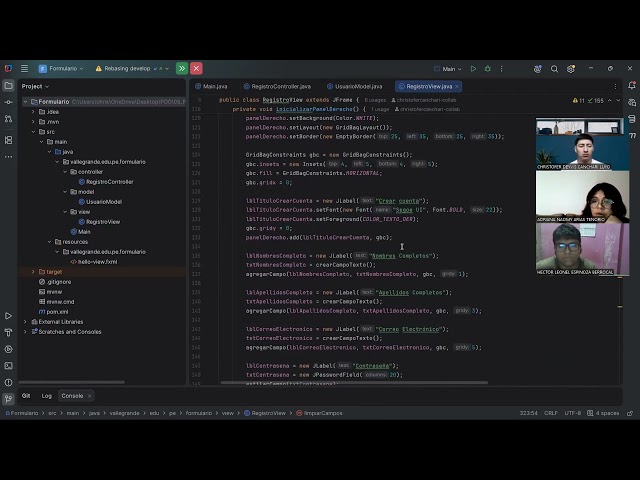
Task: Expand the target folder
Action: (x=33, y=272)
